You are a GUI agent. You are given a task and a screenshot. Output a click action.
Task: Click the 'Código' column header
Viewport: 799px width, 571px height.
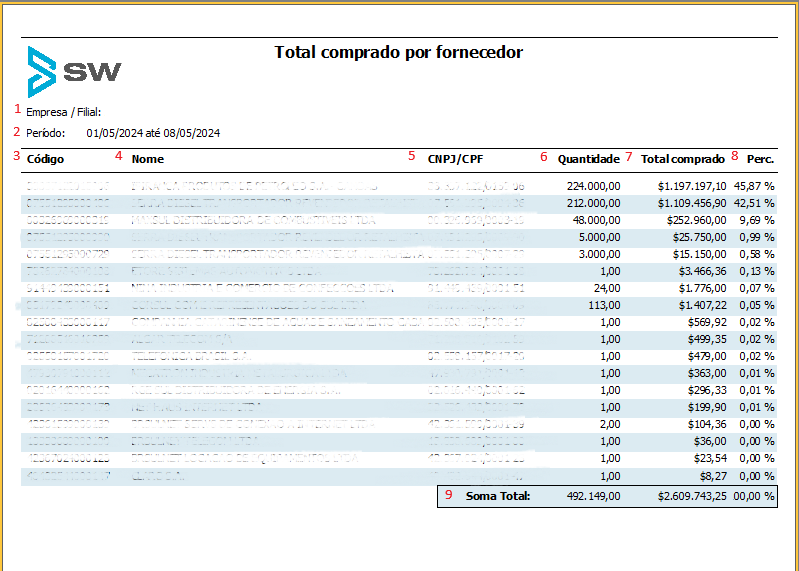[x=45, y=159]
